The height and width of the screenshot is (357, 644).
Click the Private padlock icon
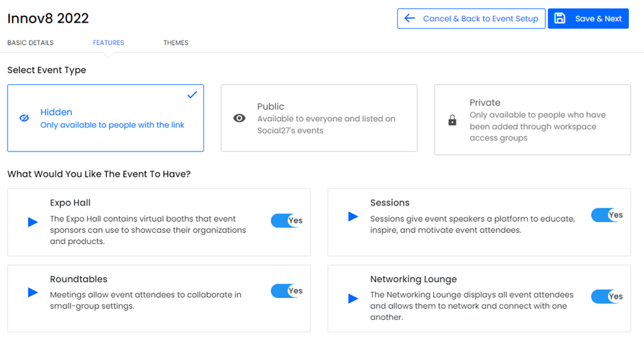(x=452, y=121)
